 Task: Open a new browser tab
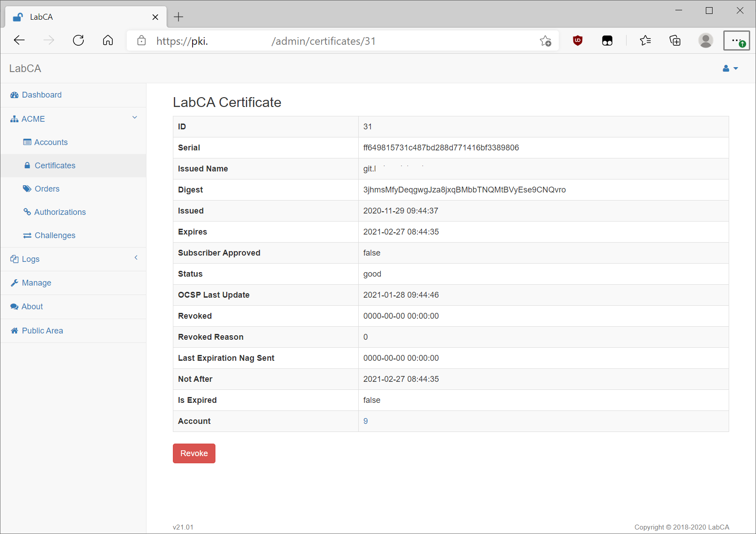[178, 17]
